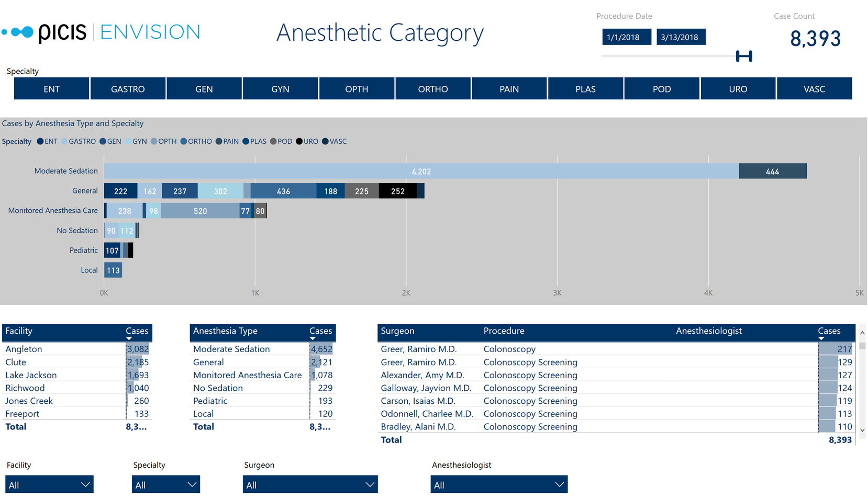Filter by GASTRO specialty tile
The image size is (868, 498).
[128, 89]
